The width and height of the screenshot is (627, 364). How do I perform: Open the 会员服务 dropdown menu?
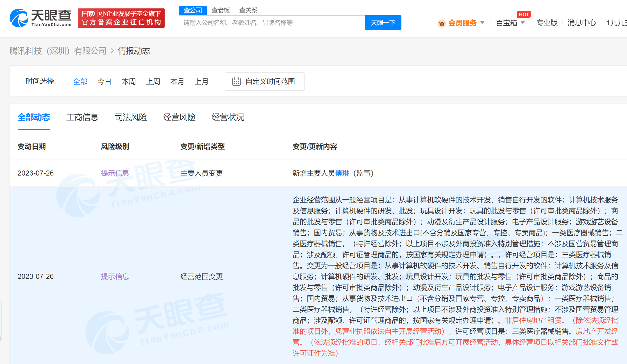click(x=466, y=23)
